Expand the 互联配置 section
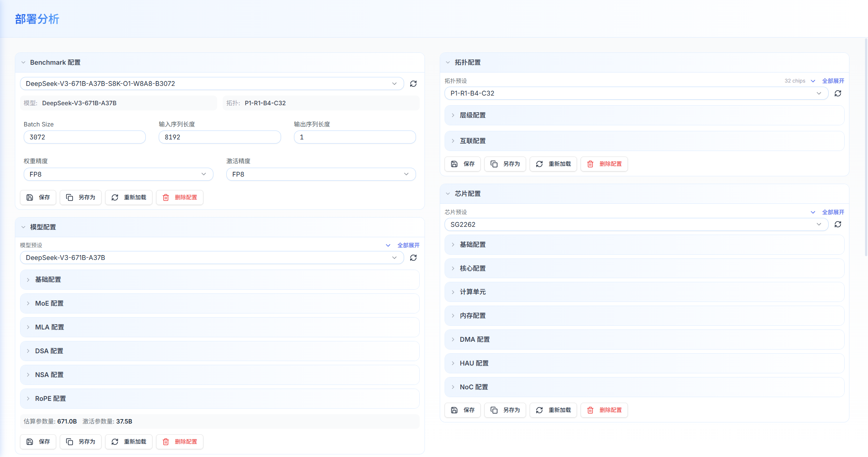Viewport: 868px width, 457px height. pos(472,141)
